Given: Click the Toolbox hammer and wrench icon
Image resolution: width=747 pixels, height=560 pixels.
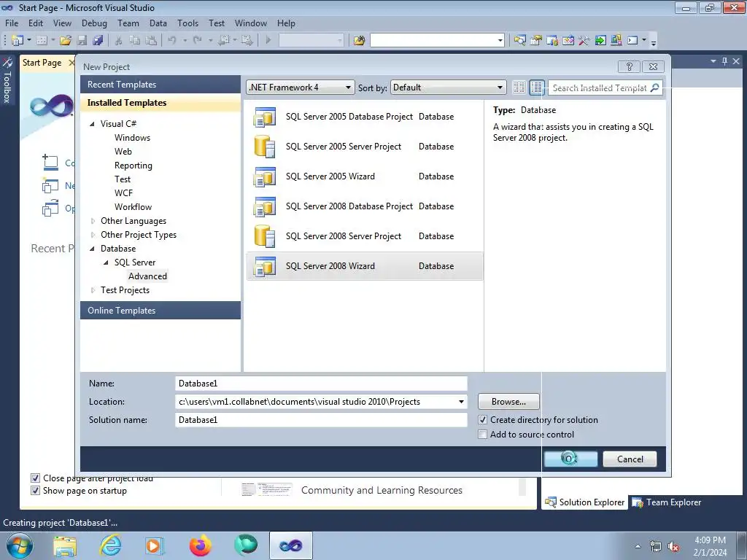Looking at the screenshot, I should coord(584,41).
